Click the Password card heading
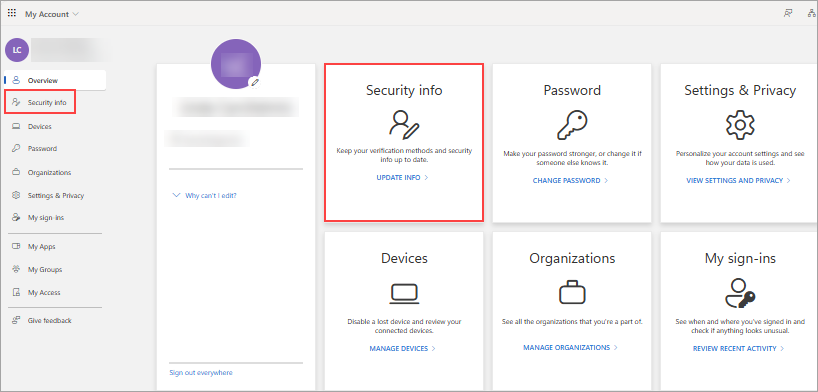Screen dimensions: 818x392 572,90
